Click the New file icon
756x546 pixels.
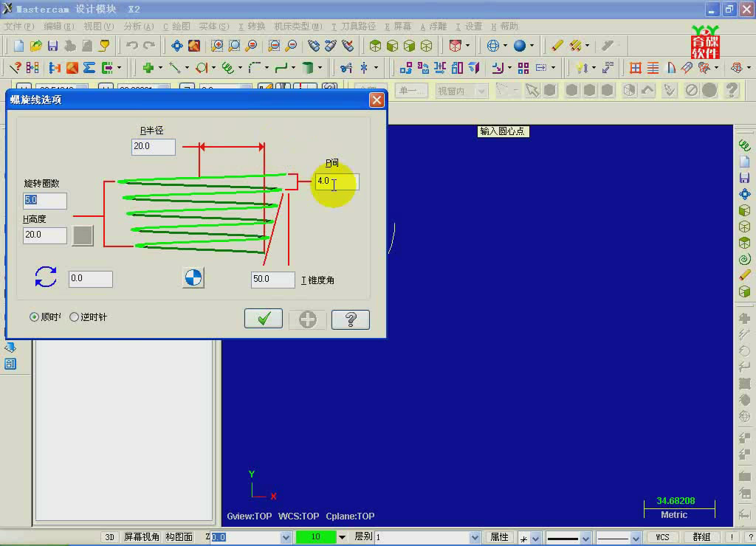point(18,46)
